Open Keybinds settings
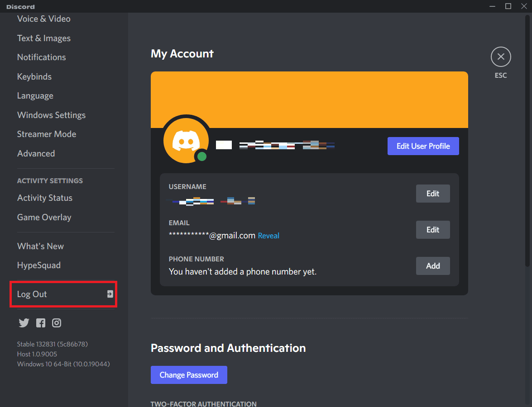This screenshot has width=532, height=407. coord(34,76)
